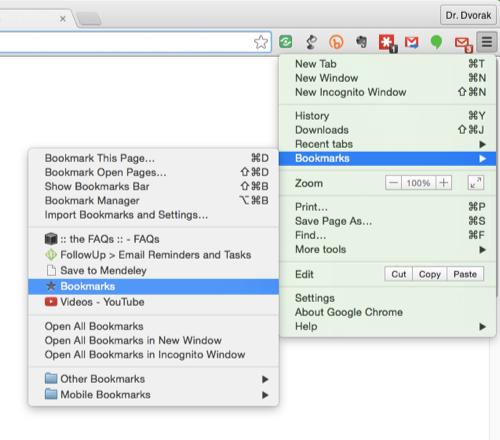Expand the Mobile Bookmarks folder
Viewport: 500px width, 440px height.
point(153,395)
